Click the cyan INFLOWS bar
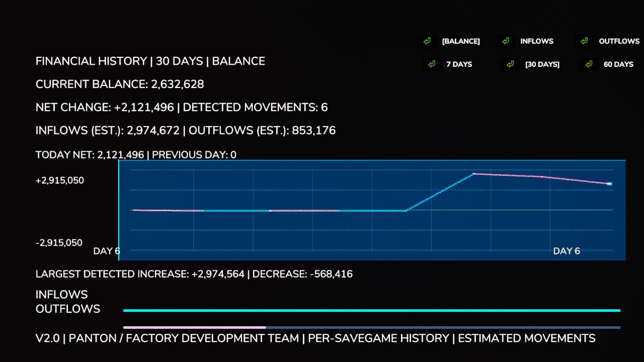 coord(372,311)
